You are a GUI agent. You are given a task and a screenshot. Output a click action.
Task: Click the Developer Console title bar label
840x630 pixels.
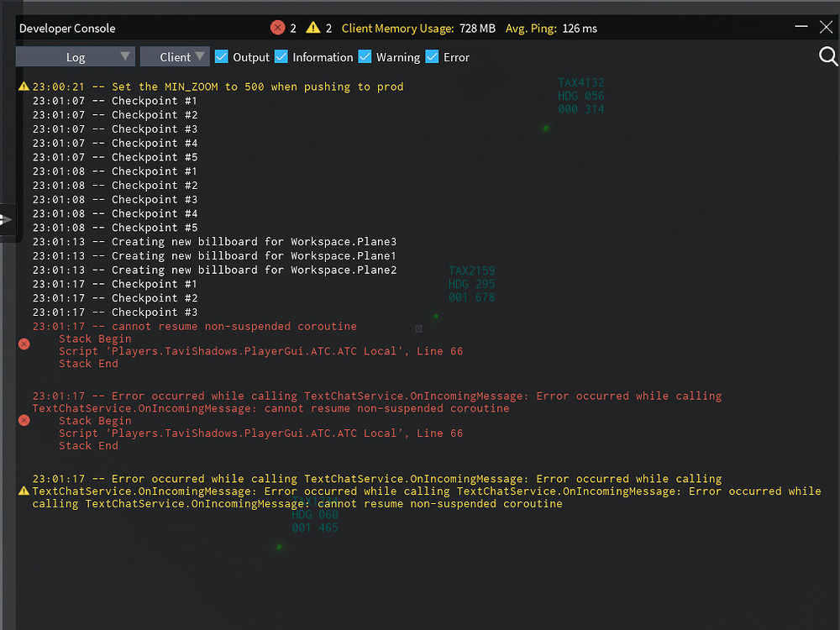point(66,28)
